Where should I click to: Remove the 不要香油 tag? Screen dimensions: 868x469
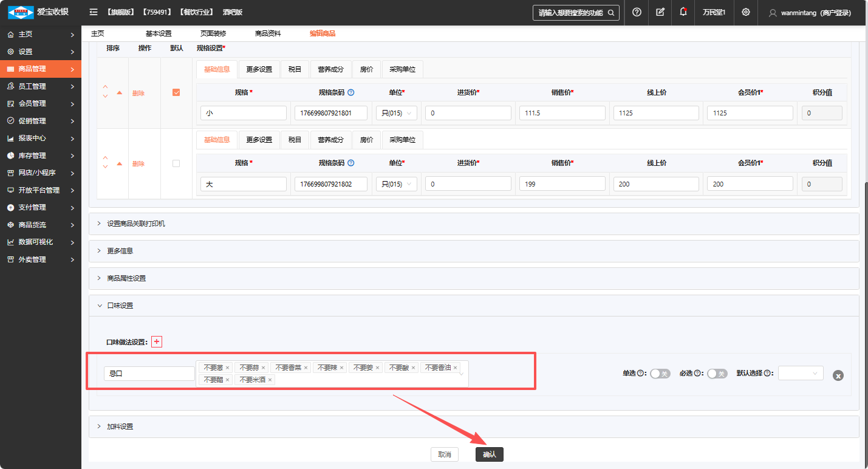pyautogui.click(x=455, y=368)
